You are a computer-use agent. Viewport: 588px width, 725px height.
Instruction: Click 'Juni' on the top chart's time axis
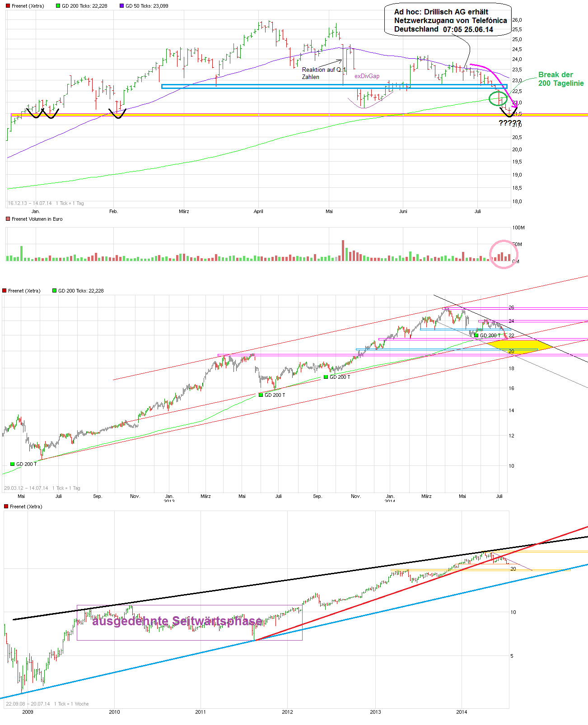pyautogui.click(x=403, y=211)
